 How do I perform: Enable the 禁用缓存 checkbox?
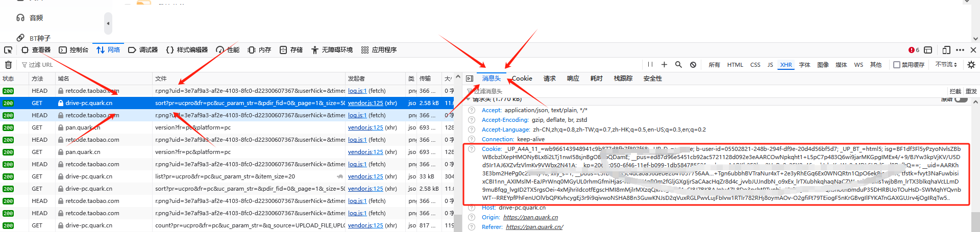click(896, 65)
